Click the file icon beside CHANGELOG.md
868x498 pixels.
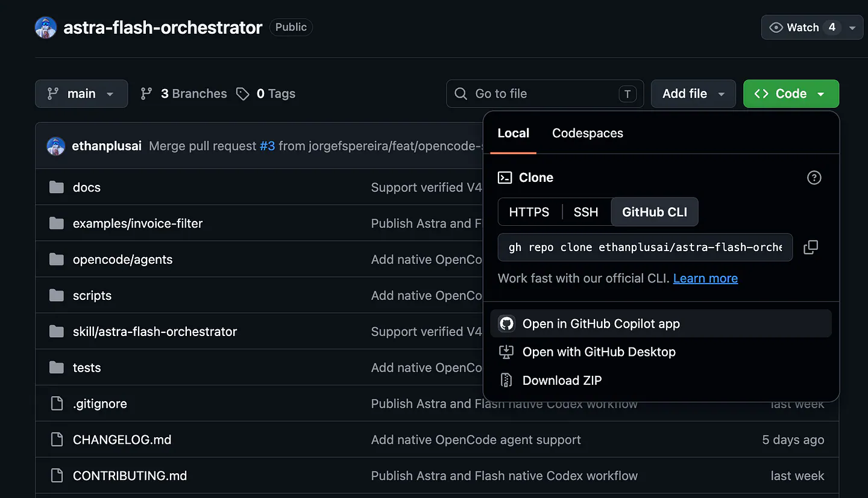coord(57,440)
